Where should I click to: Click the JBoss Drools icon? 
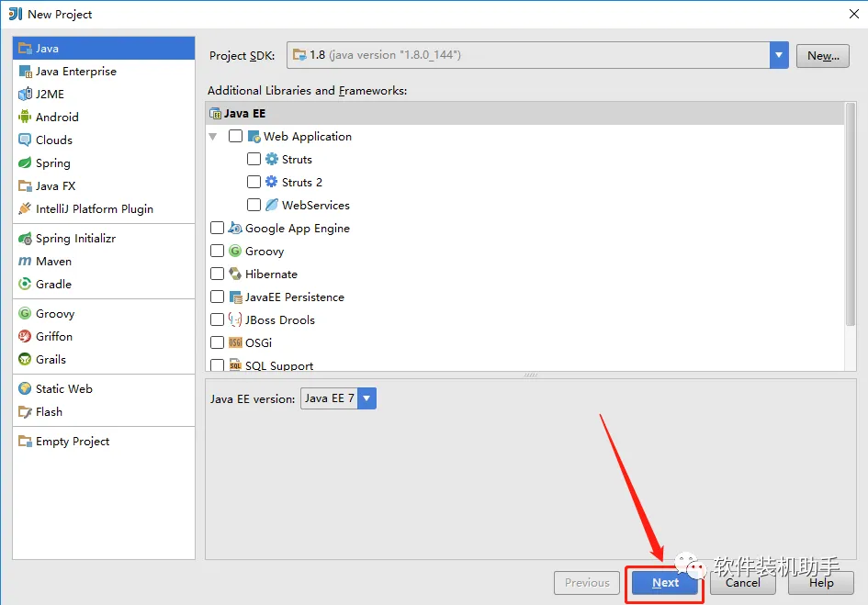pyautogui.click(x=235, y=319)
